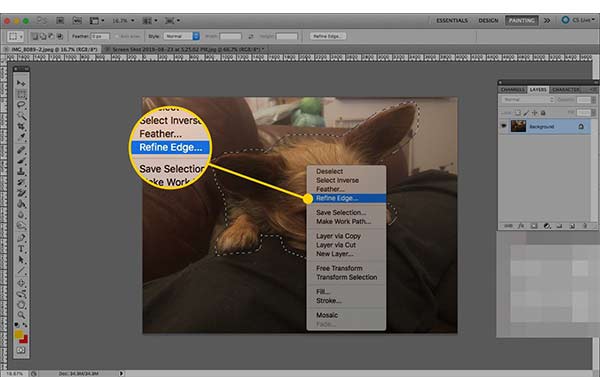Select the Eraser tool
600x377 pixels.
click(21, 193)
